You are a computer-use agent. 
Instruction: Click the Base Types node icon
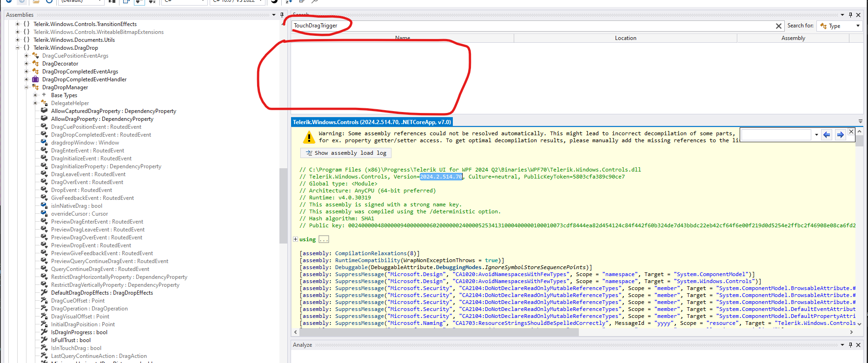(x=44, y=95)
